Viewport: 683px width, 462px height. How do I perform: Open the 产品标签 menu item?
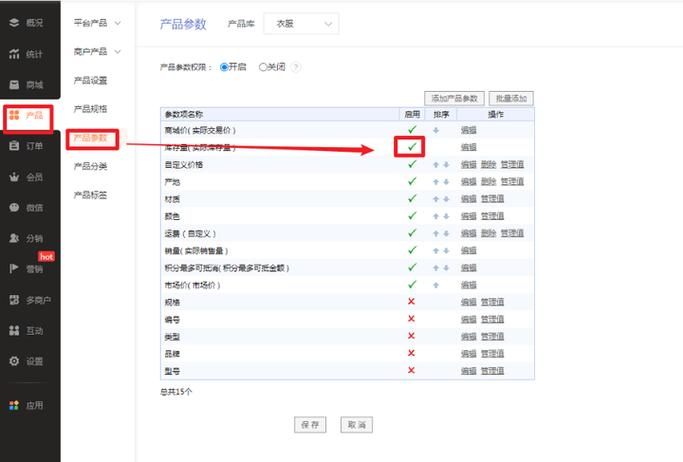(90, 195)
